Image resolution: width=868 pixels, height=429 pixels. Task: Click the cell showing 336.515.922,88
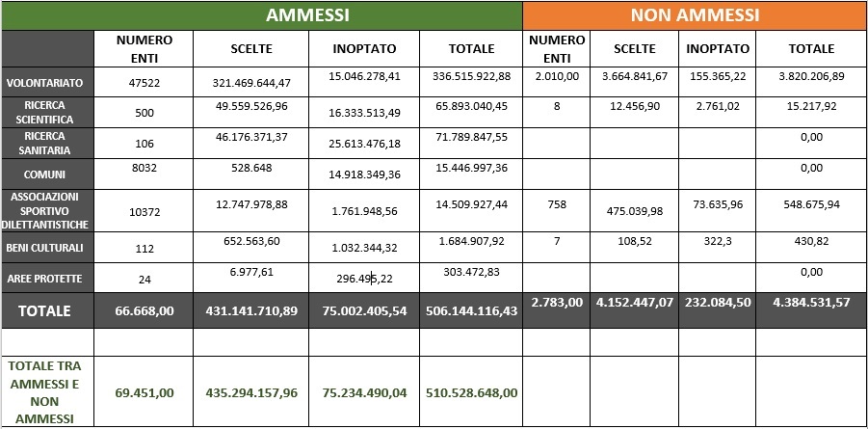(472, 75)
